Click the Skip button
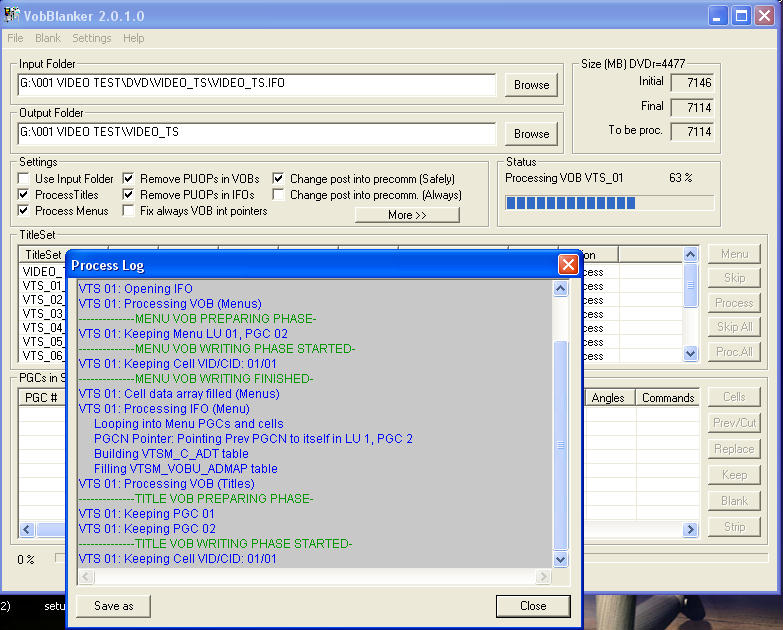The width and height of the screenshot is (783, 630). pos(734,278)
